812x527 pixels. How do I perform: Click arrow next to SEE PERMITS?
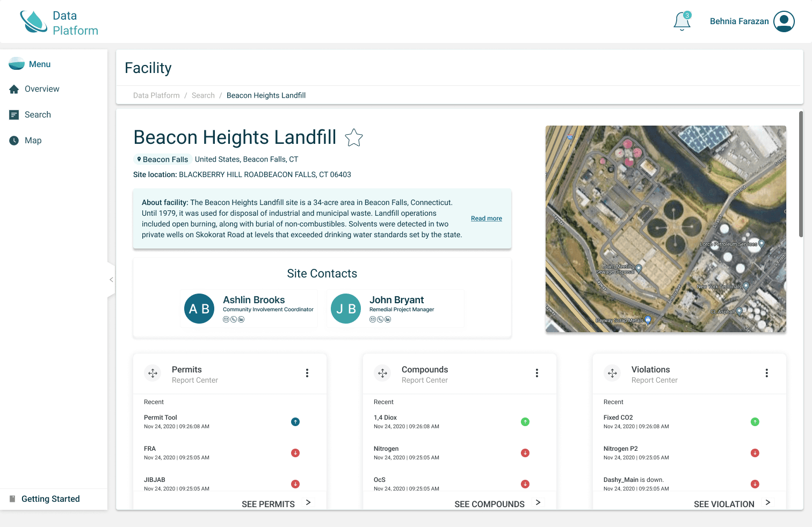308,502
